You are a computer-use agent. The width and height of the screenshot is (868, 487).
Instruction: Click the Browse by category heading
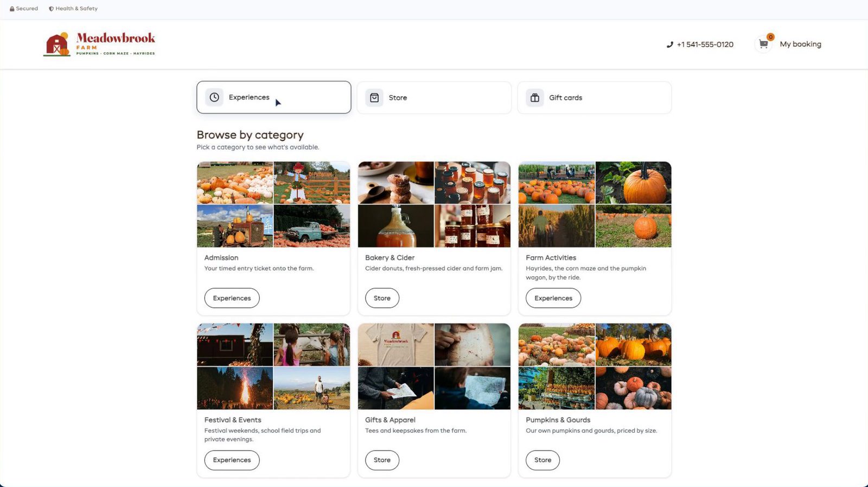(x=250, y=135)
